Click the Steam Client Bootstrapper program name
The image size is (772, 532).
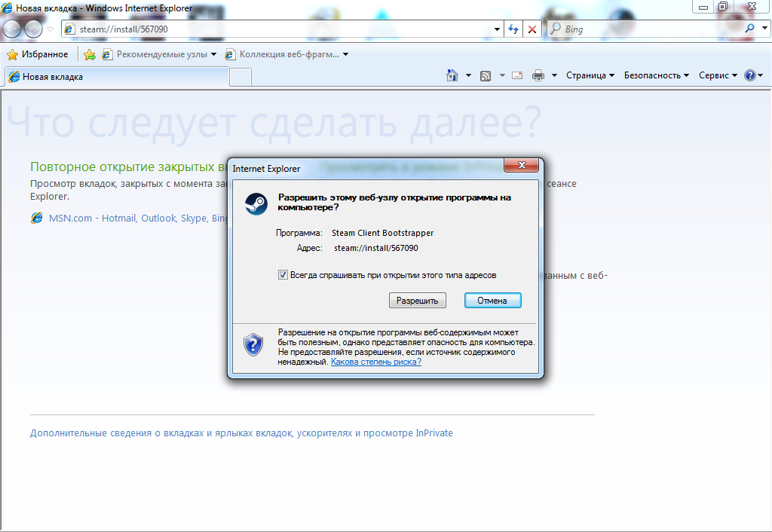tap(382, 233)
